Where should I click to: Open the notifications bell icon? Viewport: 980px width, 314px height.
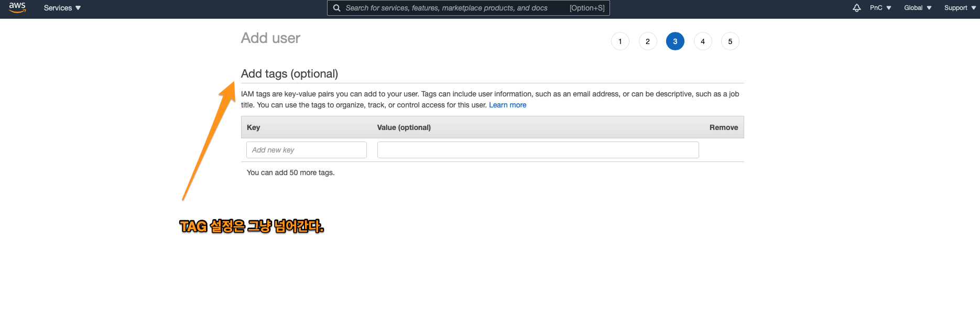pyautogui.click(x=857, y=8)
